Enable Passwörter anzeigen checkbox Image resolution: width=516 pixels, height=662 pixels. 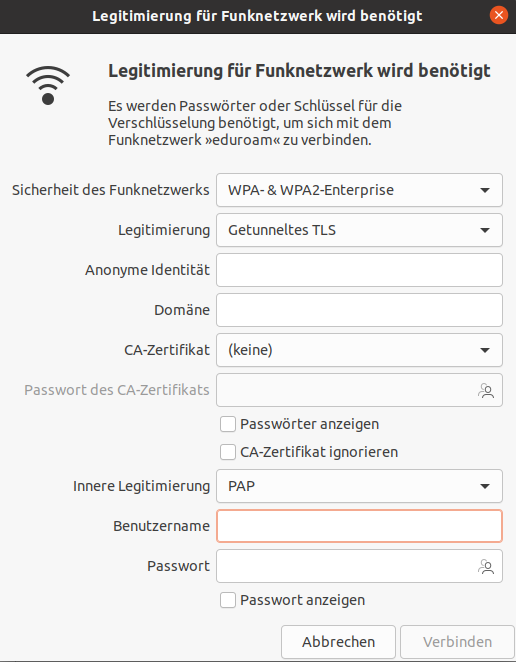228,424
